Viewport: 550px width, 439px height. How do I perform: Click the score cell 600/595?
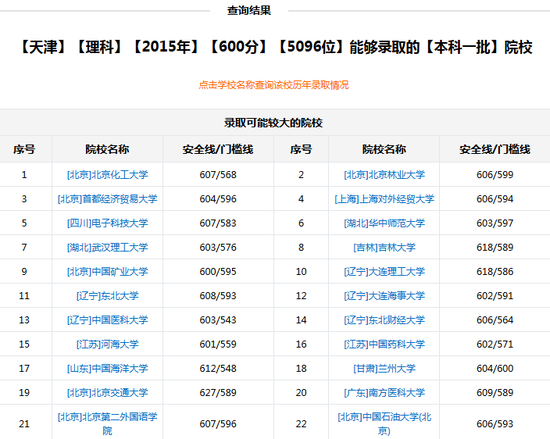[x=218, y=271]
